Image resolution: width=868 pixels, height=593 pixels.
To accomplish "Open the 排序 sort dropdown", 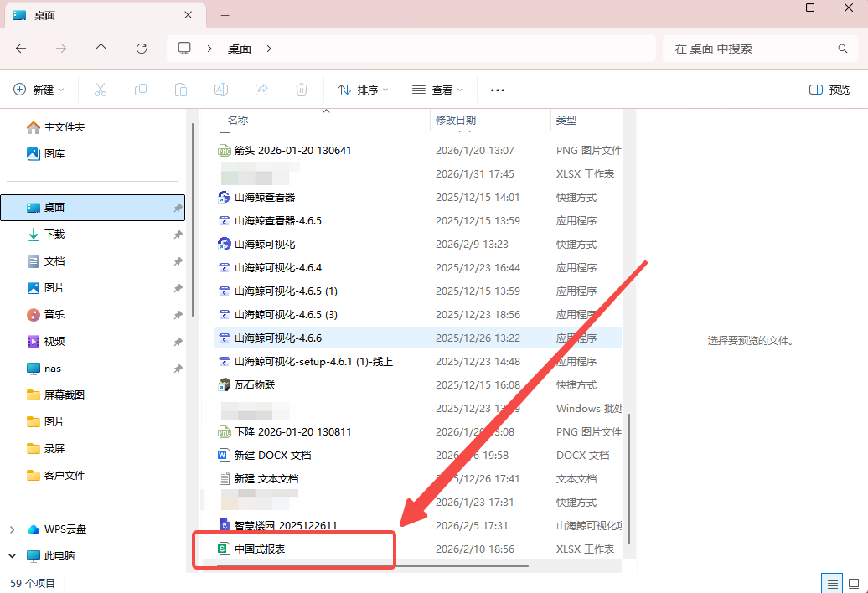I will pyautogui.click(x=363, y=90).
